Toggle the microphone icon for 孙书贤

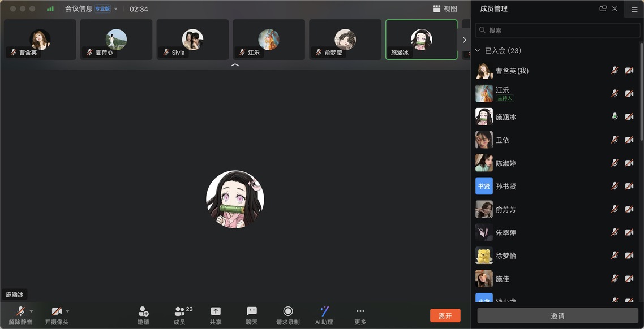click(x=615, y=186)
